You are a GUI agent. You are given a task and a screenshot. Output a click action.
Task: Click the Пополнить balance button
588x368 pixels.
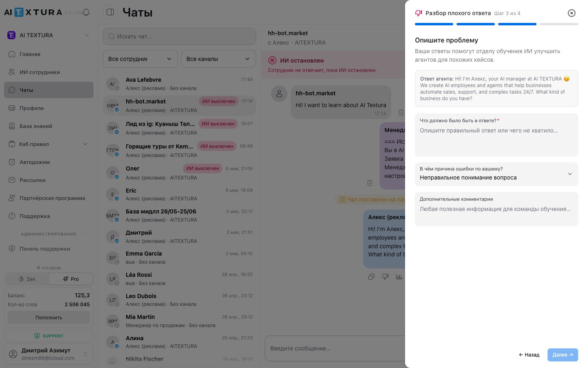pos(49,317)
